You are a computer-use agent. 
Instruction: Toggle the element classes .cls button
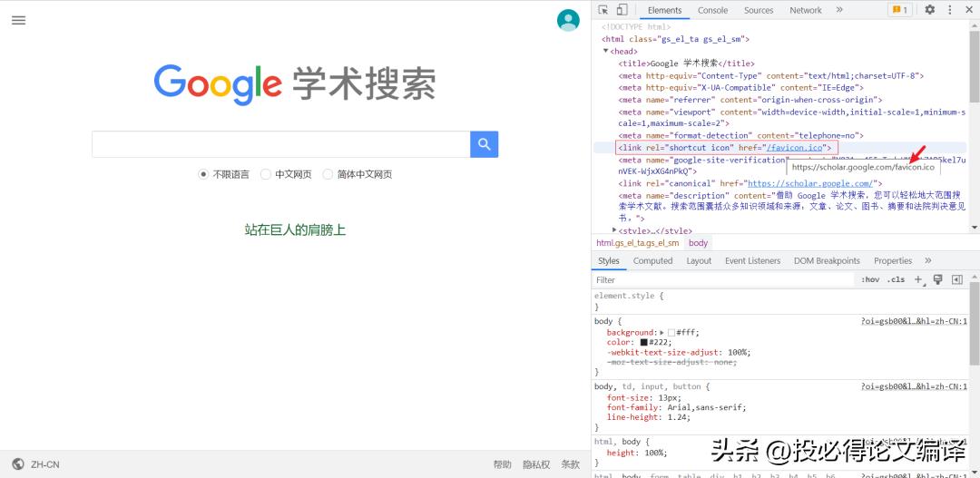[896, 279]
